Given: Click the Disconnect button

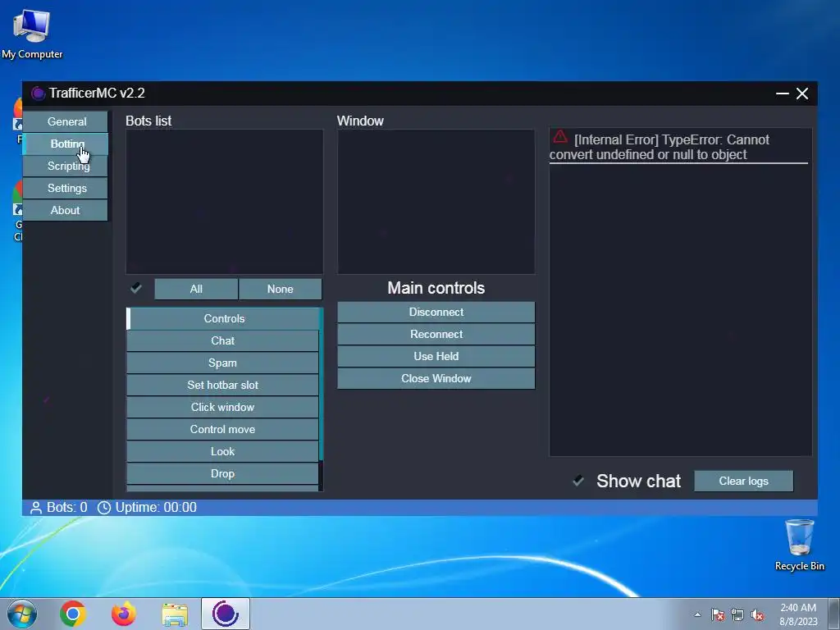Looking at the screenshot, I should (436, 313).
